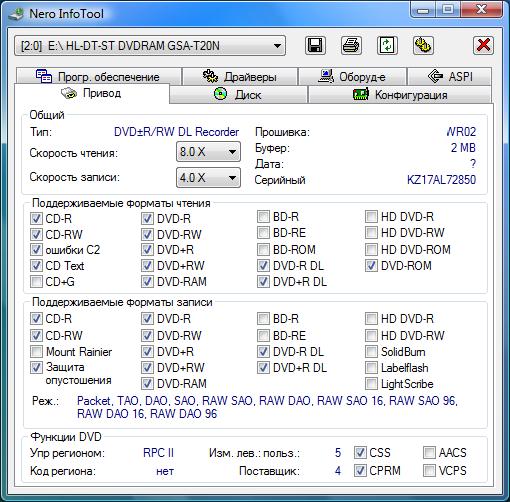Open the Драйверы tab
The width and height of the screenshot is (510, 502).
point(240,76)
